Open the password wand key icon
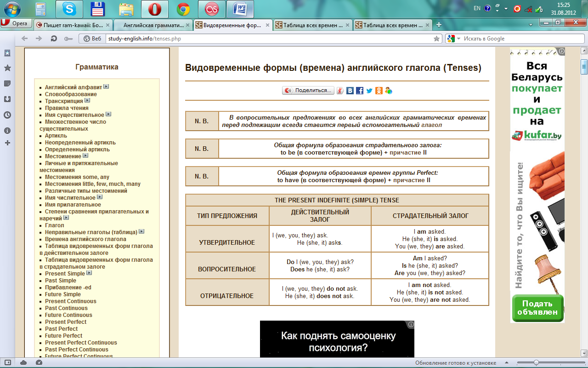Viewport: 588px width, 368px height. [x=68, y=39]
